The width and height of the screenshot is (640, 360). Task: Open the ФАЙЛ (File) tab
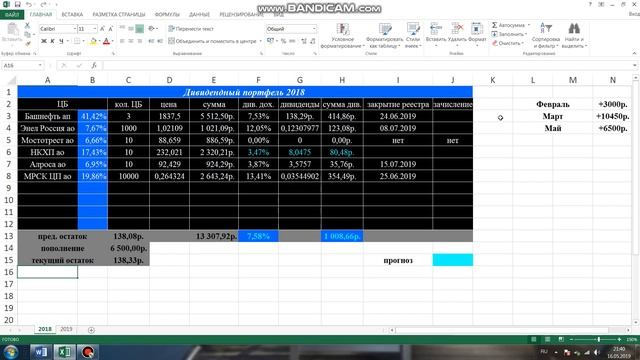tap(12, 15)
